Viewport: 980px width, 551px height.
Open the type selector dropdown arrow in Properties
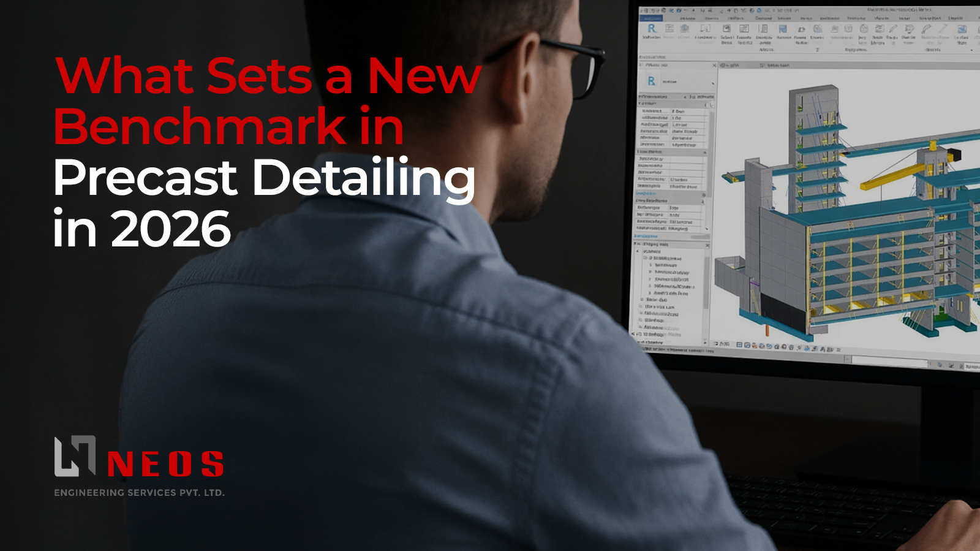[x=712, y=83]
